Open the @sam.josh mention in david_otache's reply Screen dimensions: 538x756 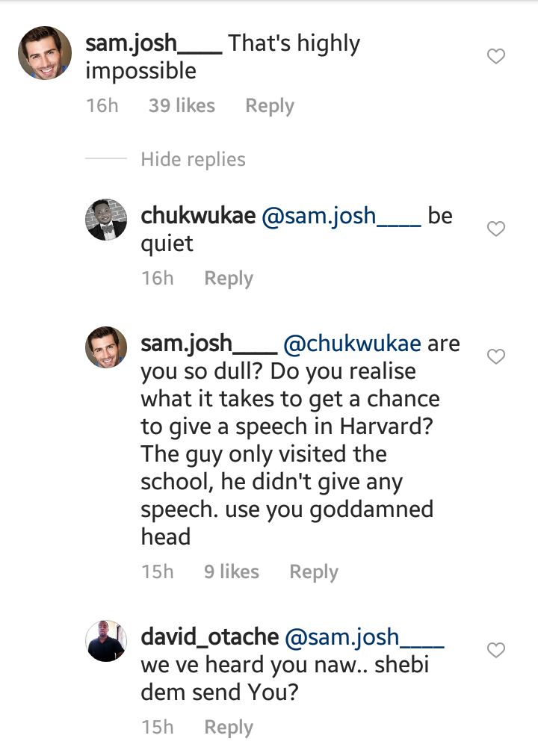click(x=365, y=638)
